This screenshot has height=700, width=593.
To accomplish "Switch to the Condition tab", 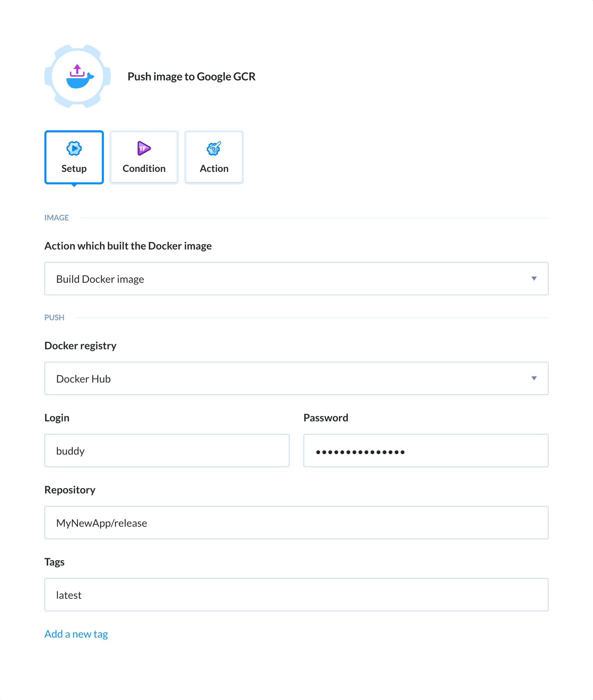I will tap(144, 157).
